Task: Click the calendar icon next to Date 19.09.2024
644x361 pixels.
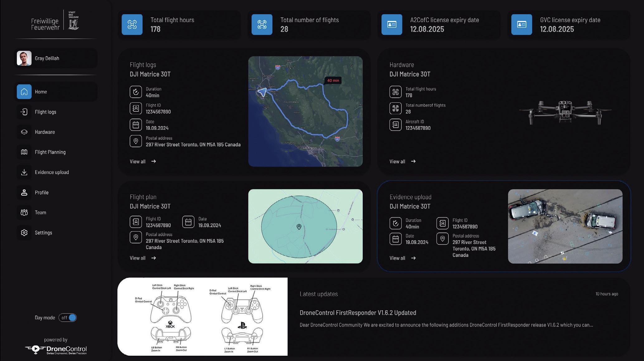Action: click(136, 124)
